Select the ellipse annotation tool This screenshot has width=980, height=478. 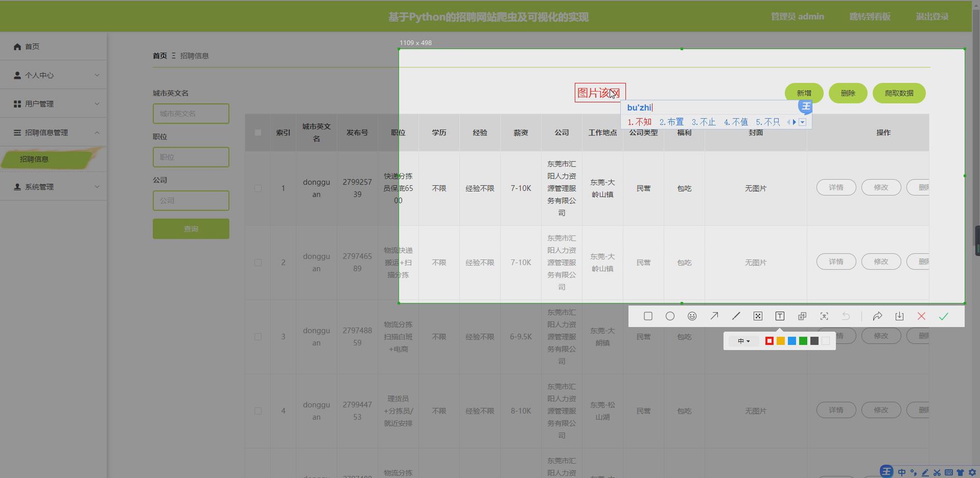point(670,316)
